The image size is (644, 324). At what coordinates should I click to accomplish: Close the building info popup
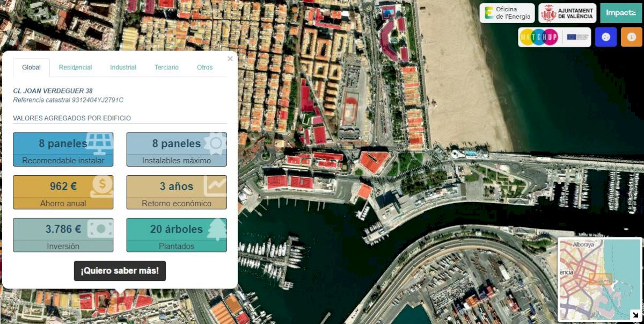coord(230,59)
